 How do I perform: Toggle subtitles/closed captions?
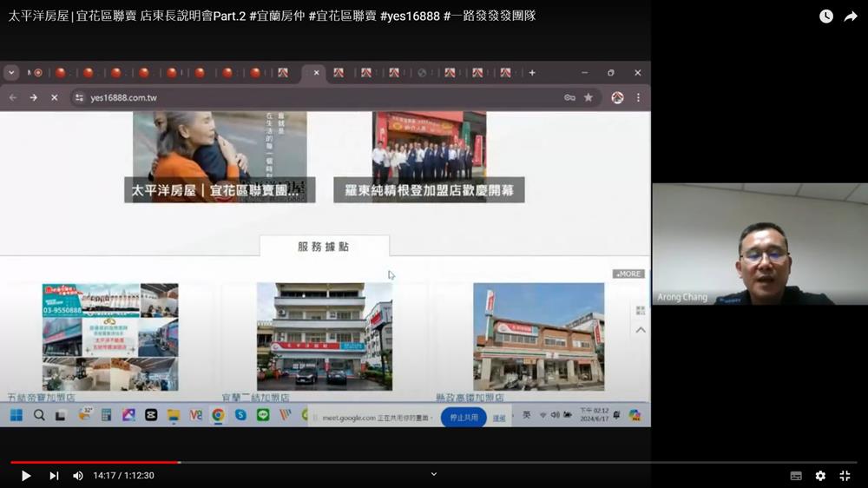tap(796, 476)
